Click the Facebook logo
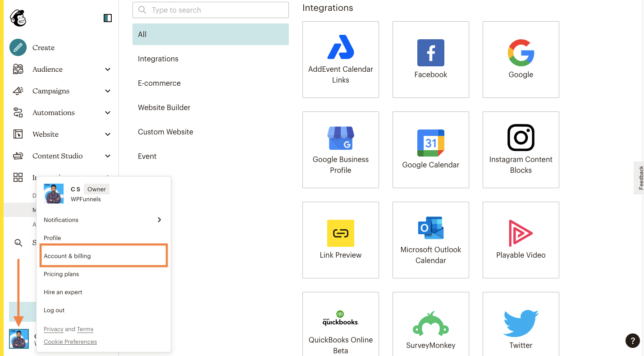 (431, 53)
